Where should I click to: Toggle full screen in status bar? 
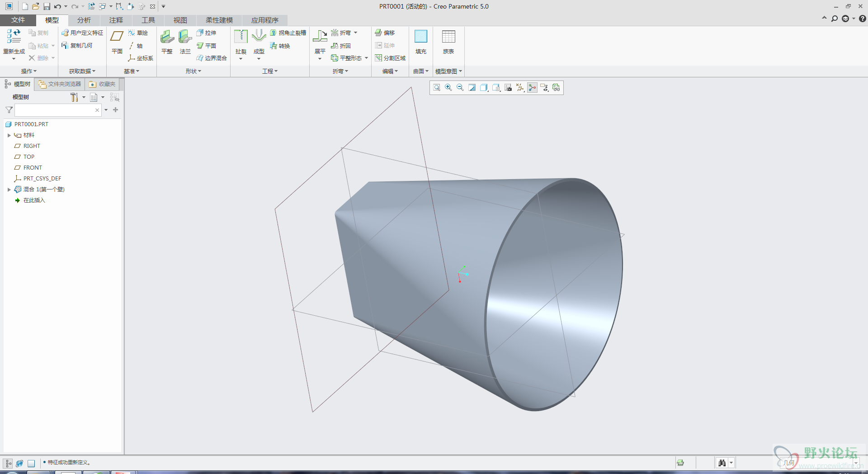point(31,463)
